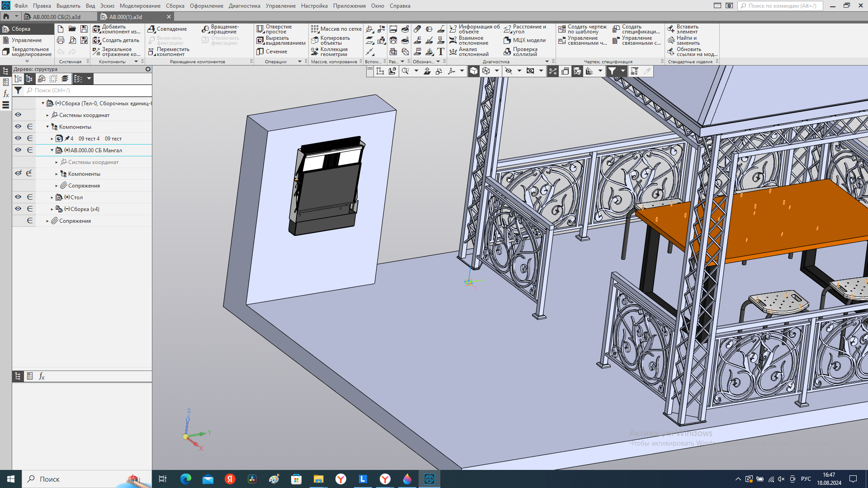Click the MCH model icon
This screenshot has width=868, height=488.
click(507, 40)
